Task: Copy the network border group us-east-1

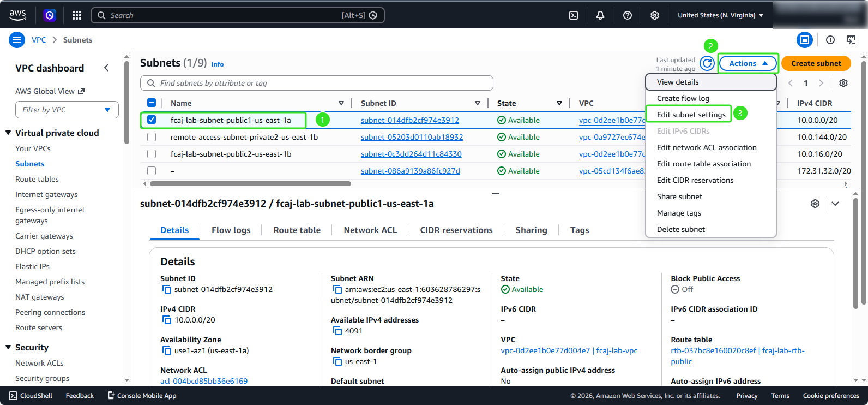Action: coord(337,361)
